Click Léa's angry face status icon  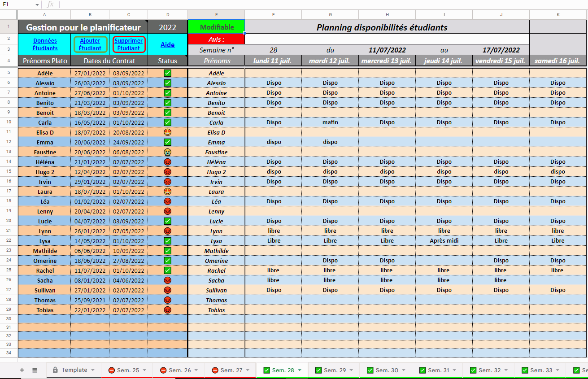coord(168,201)
